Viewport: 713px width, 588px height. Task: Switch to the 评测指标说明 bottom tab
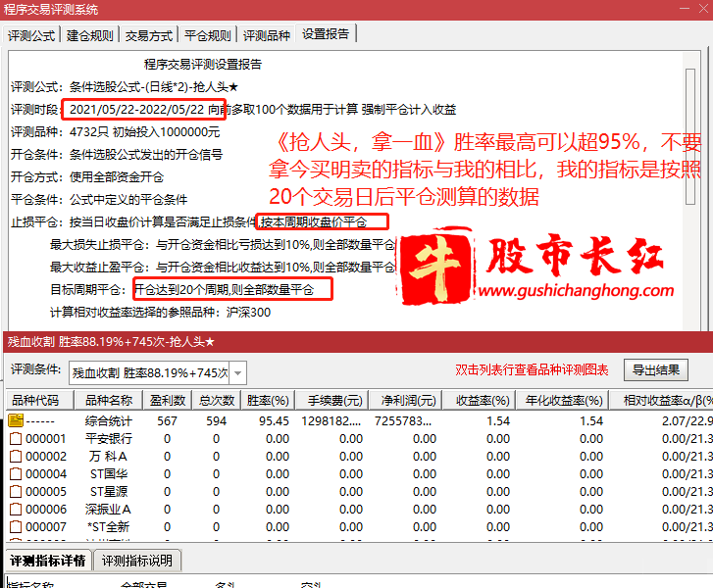point(136,561)
